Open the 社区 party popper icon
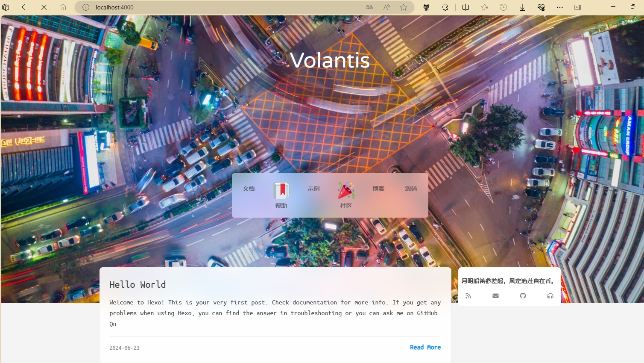Viewport: 644px width, 363px height. coord(346,191)
